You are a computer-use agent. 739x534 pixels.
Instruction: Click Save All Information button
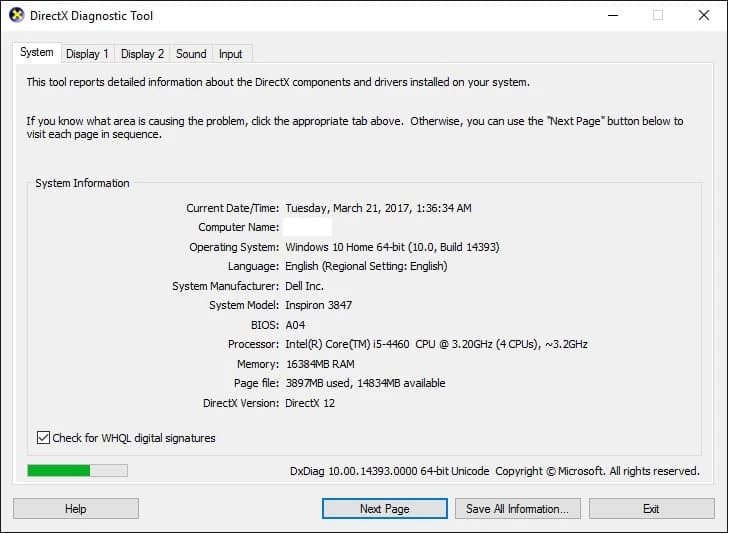click(517, 509)
